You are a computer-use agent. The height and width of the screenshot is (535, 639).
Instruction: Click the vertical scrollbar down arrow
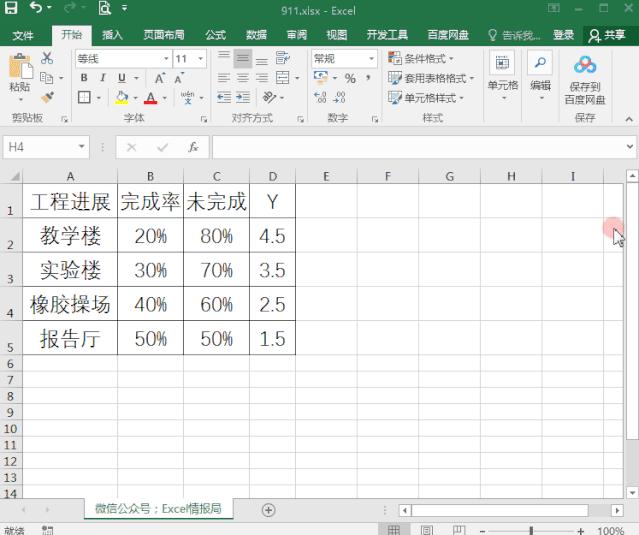[632, 493]
